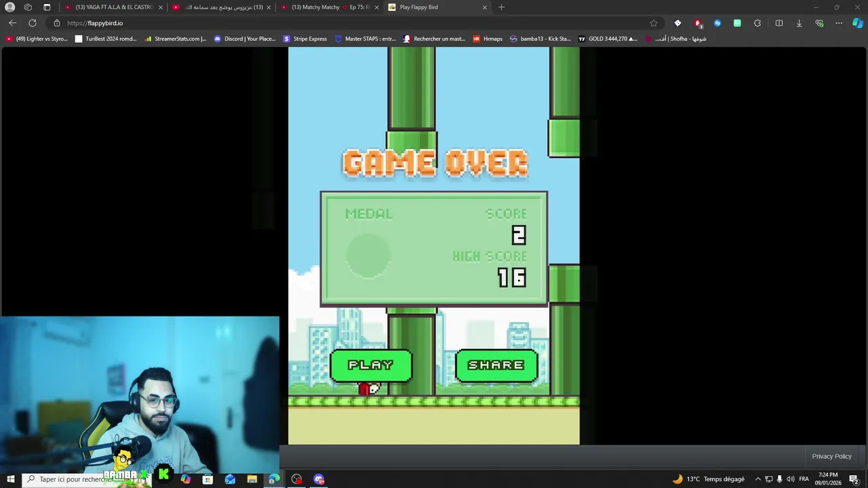Open the volume speaker tray icon
868x488 pixels.
(791, 479)
